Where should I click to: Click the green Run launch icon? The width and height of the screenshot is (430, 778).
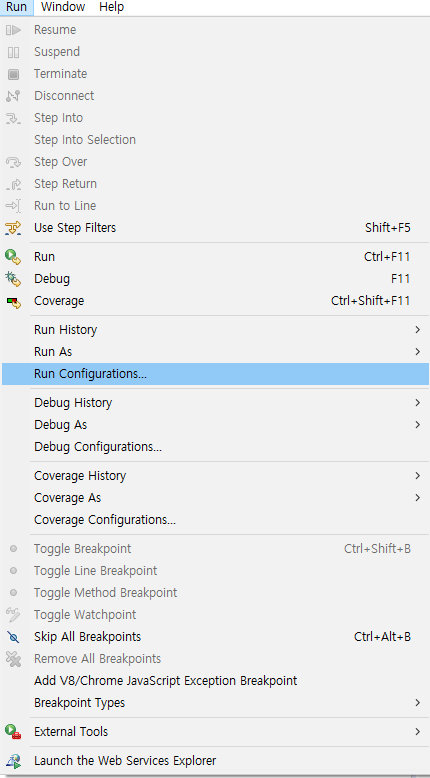[x=13, y=257]
